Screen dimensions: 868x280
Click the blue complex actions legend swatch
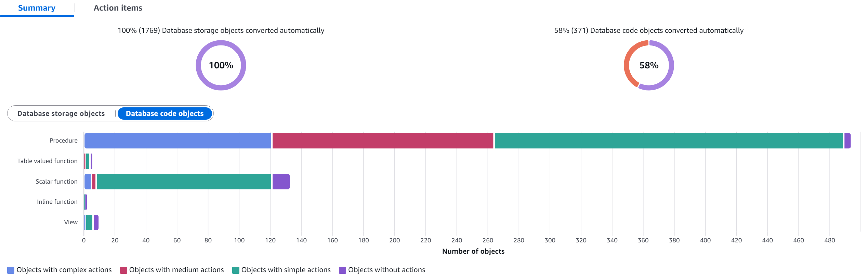coord(11,270)
